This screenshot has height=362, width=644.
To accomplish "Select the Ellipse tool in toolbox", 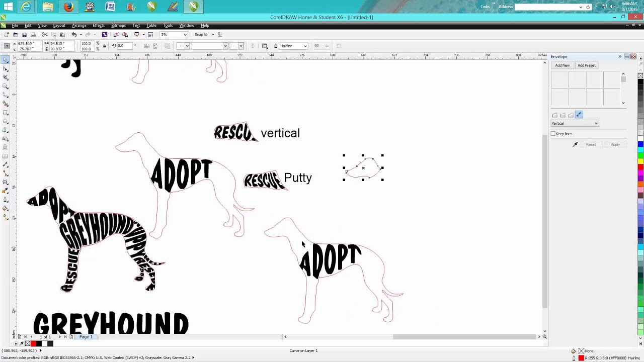I will (6, 121).
